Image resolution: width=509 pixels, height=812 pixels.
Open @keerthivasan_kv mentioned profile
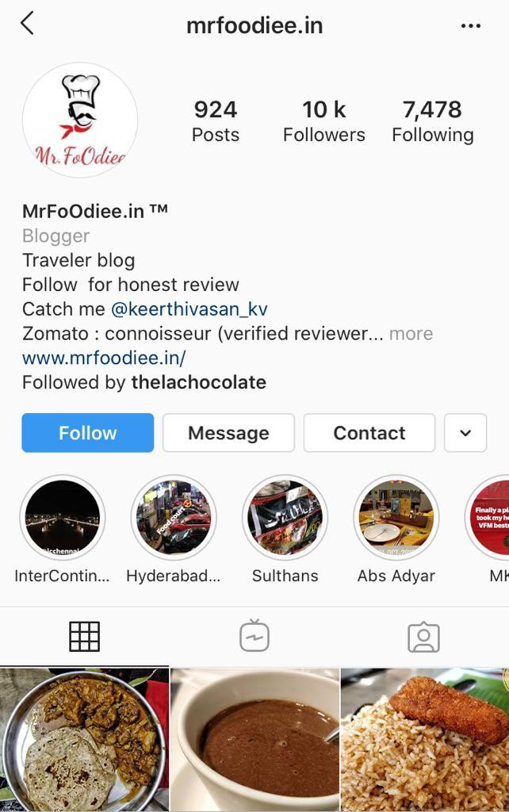pyautogui.click(x=189, y=309)
